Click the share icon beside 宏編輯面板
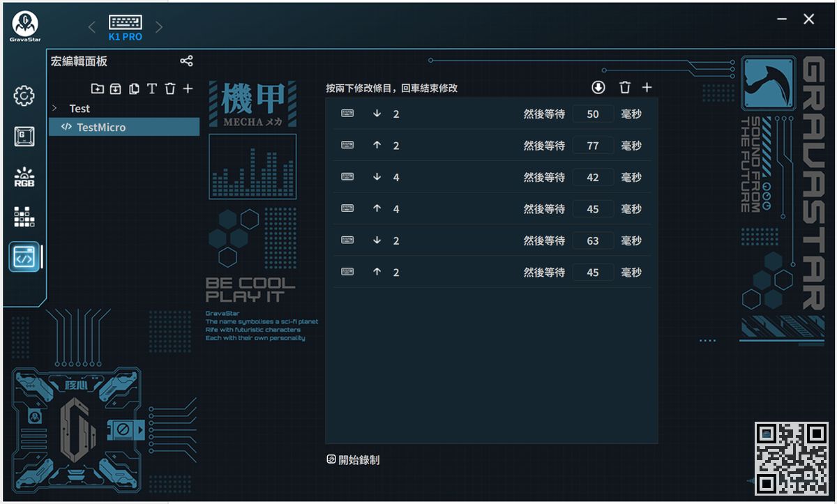Image resolution: width=837 pixels, height=504 pixels. coord(186,61)
